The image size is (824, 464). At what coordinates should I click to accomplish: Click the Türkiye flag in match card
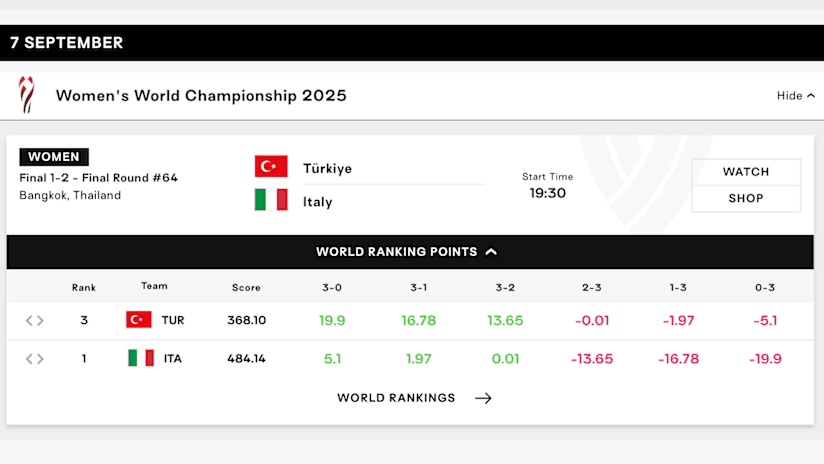(x=271, y=167)
